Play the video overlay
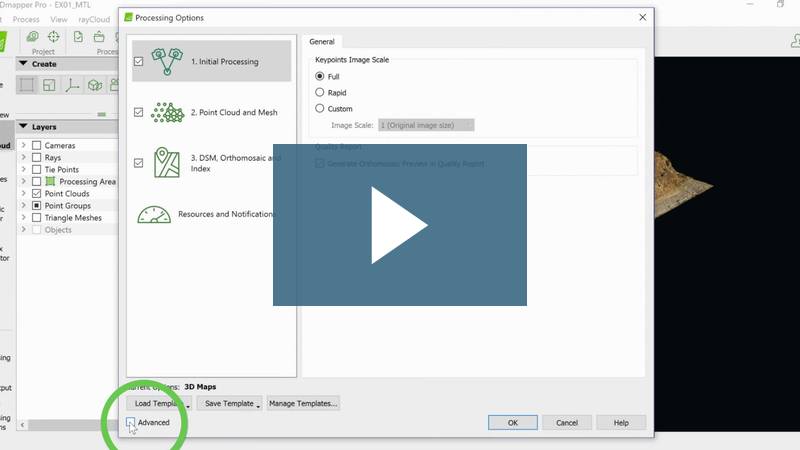This screenshot has width=800, height=450. [399, 225]
